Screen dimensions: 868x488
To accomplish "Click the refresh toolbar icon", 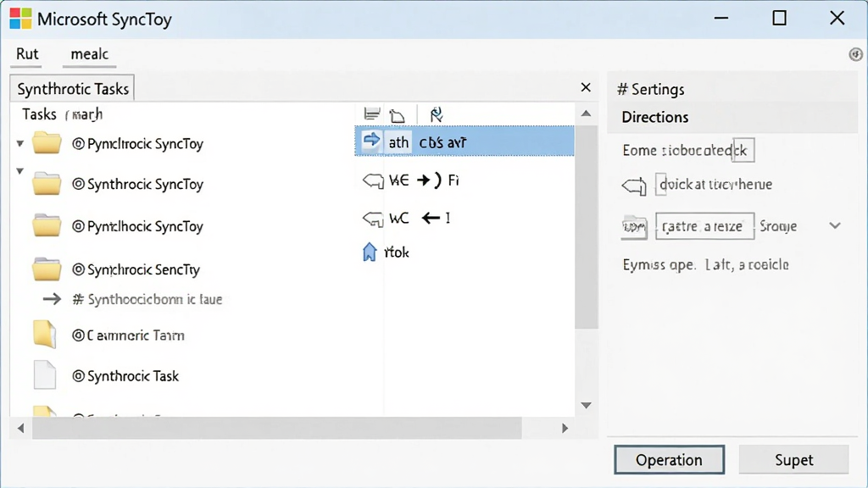I will (x=437, y=114).
